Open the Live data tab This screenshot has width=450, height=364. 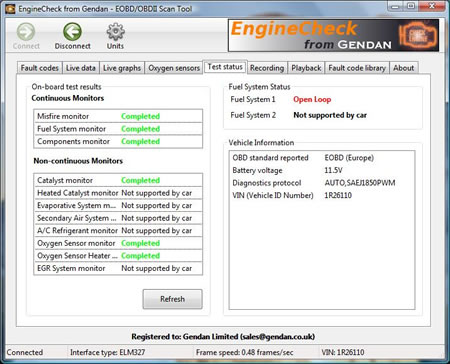tap(81, 68)
